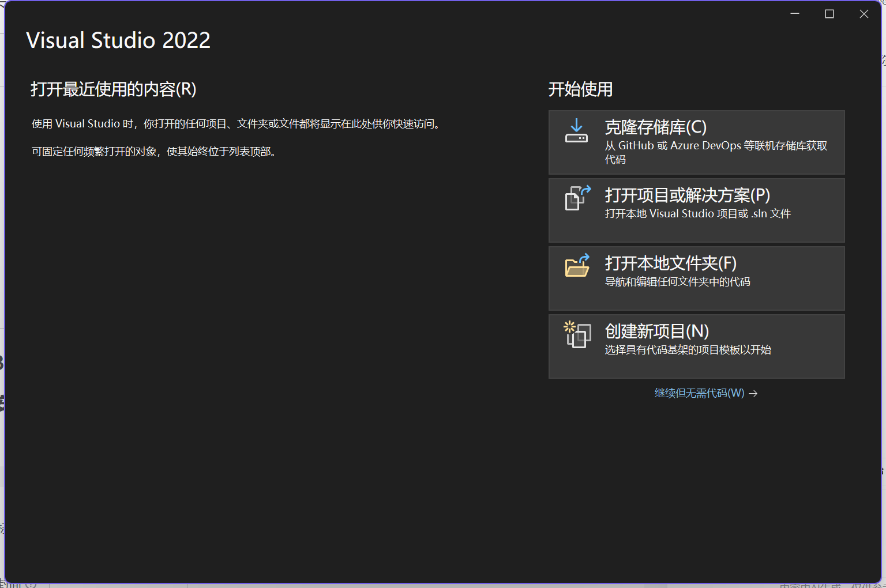Image resolution: width=886 pixels, height=588 pixels.
Task: Maximize the Visual Studio 2022 window
Action: coord(829,14)
